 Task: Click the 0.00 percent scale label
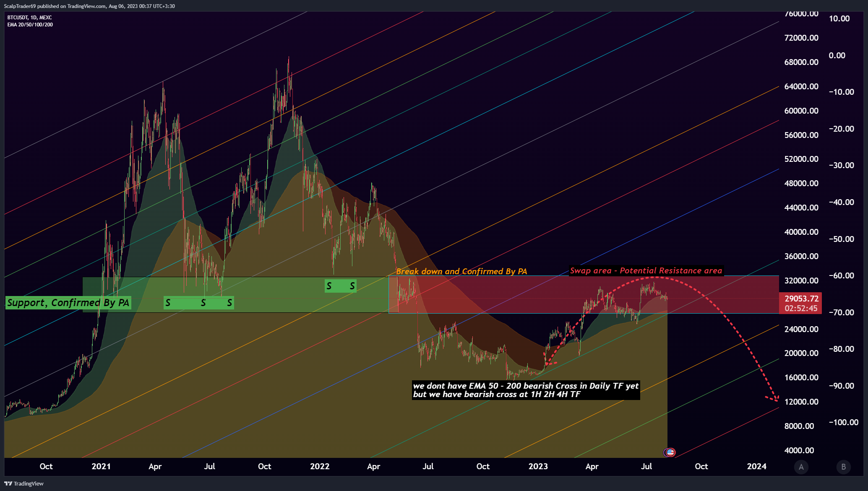point(837,55)
